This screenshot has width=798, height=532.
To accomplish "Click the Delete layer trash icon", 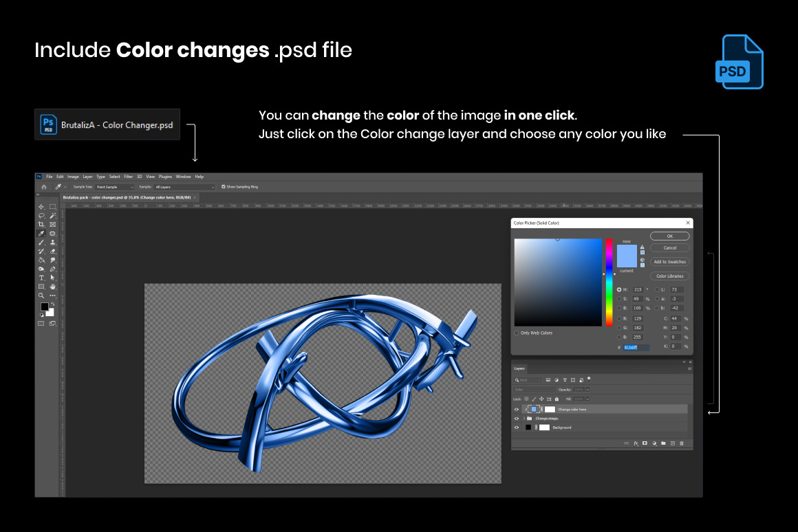I will (x=682, y=443).
